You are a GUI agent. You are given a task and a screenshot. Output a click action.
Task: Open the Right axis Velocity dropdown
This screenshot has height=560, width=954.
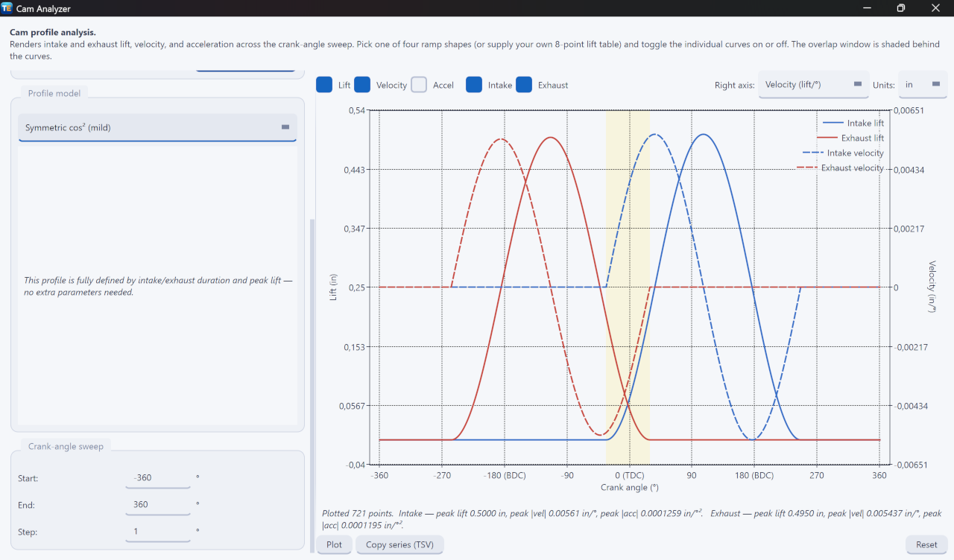(x=813, y=85)
